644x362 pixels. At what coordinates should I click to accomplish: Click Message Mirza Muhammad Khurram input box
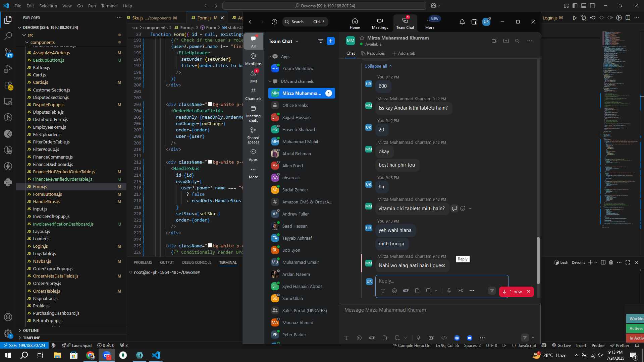click(x=439, y=310)
